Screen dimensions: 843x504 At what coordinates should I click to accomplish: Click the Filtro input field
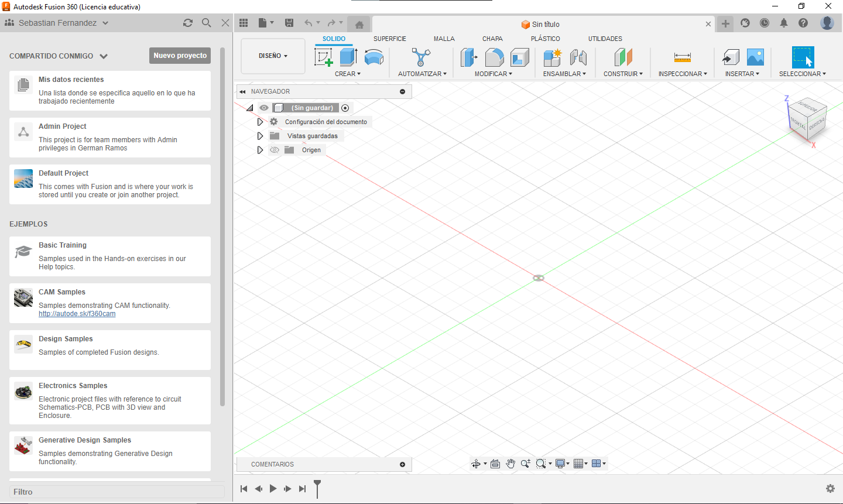tap(117, 492)
